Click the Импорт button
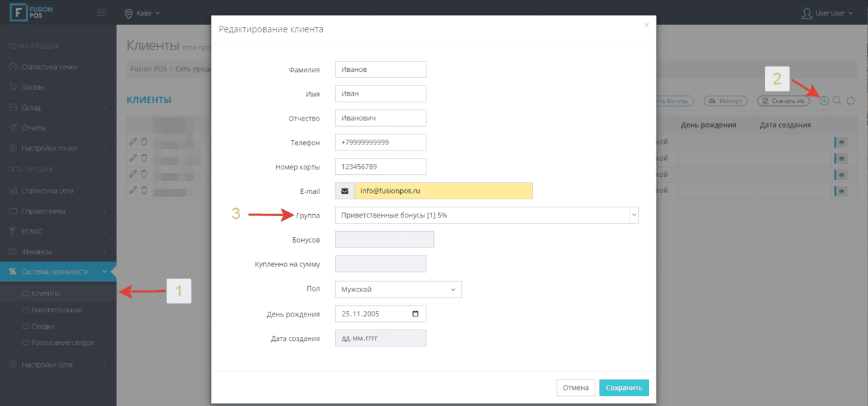868x406 pixels. click(726, 101)
